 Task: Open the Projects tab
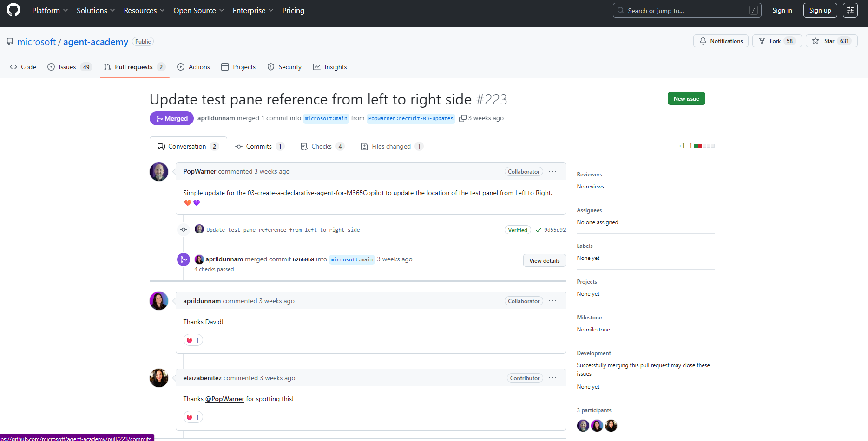coord(238,67)
